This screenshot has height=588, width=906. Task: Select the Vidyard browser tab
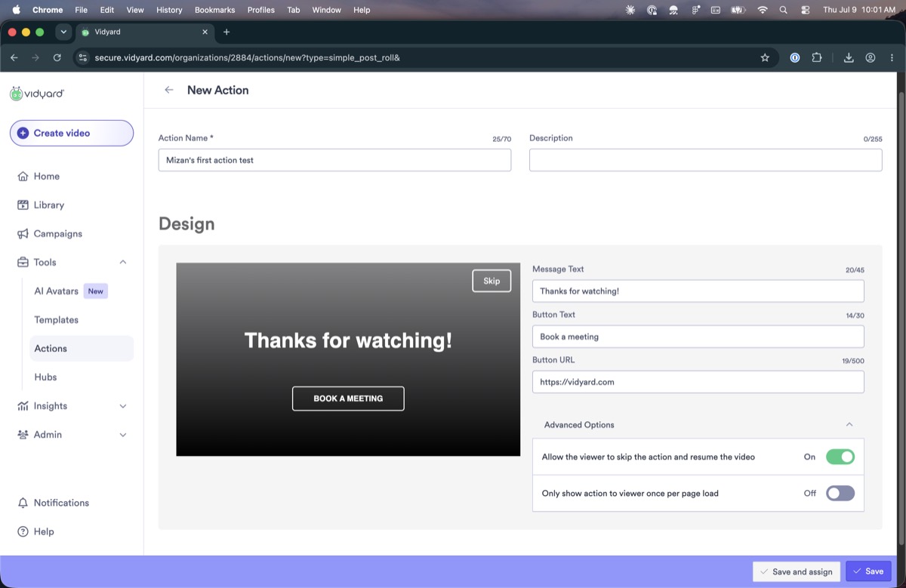pyautogui.click(x=143, y=32)
